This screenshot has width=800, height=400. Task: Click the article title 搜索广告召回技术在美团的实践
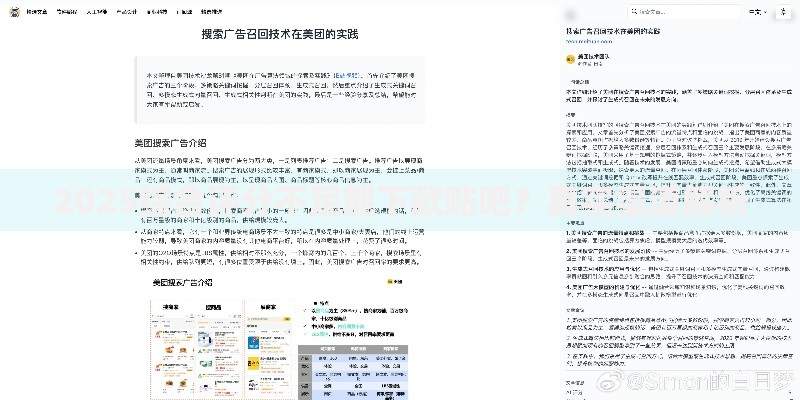tap(280, 34)
